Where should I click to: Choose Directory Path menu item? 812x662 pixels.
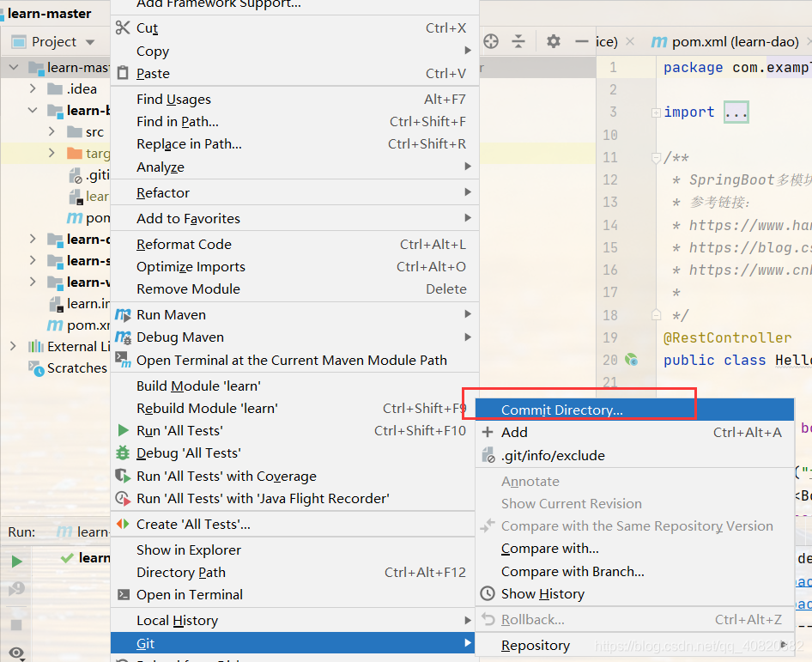tap(293, 573)
